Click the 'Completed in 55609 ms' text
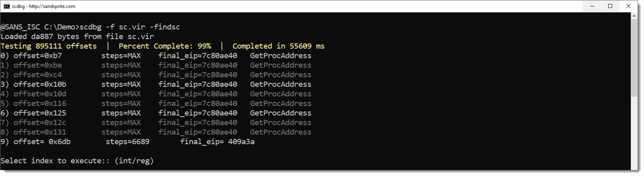Screen dimensions: 644x176 [278, 46]
